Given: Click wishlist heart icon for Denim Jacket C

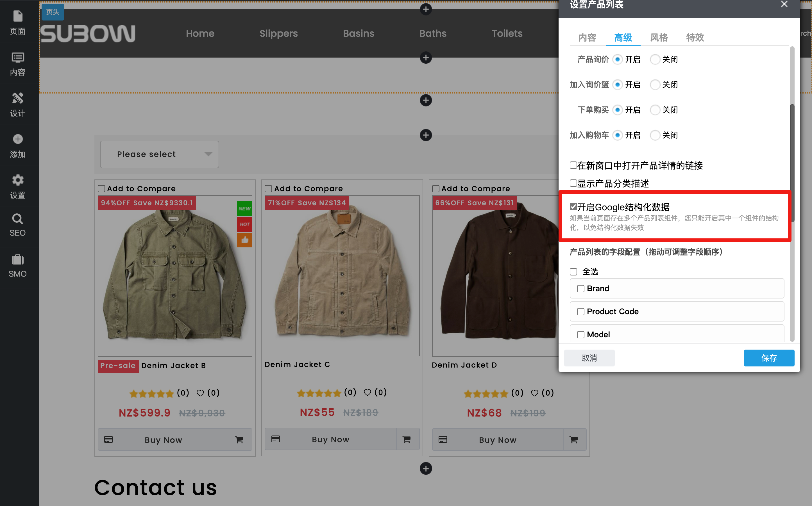Looking at the screenshot, I should 367,393.
